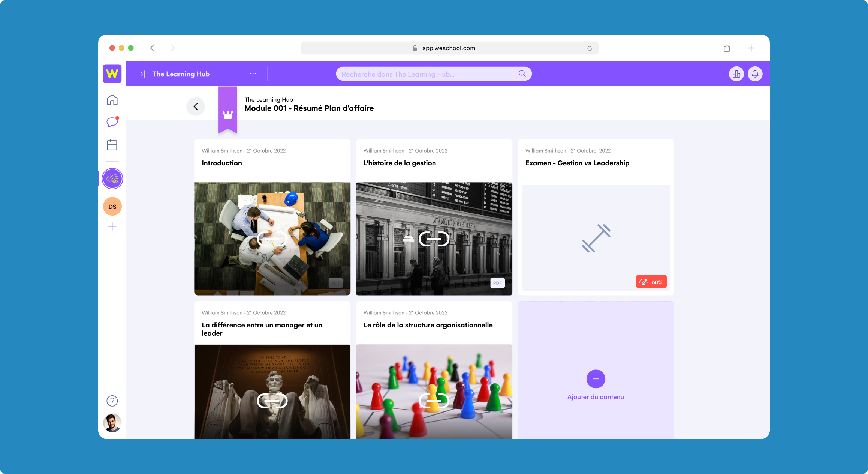Screen dimensions: 868x474
Task: Open The Learning Hub three-dots menu
Action: click(x=253, y=74)
